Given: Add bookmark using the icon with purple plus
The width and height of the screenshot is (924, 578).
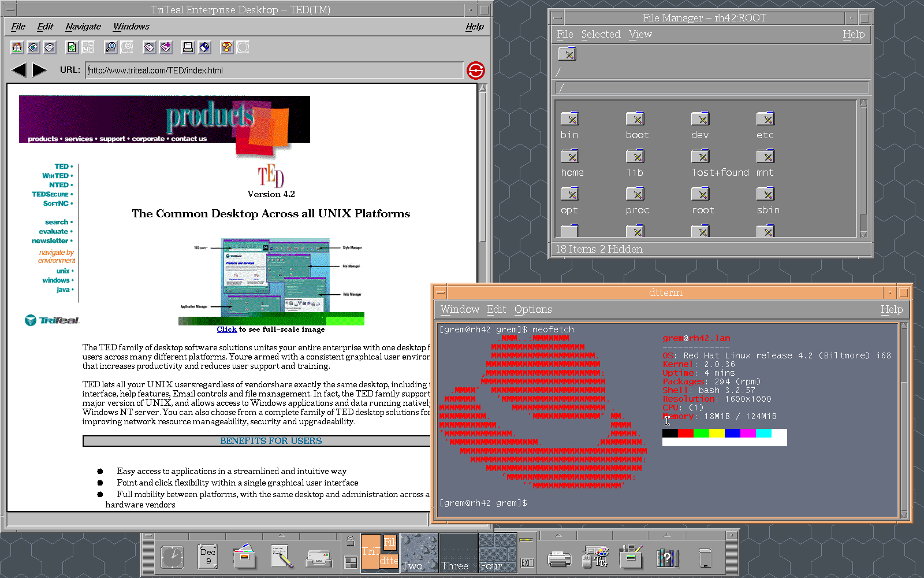Looking at the screenshot, I should pos(166,47).
